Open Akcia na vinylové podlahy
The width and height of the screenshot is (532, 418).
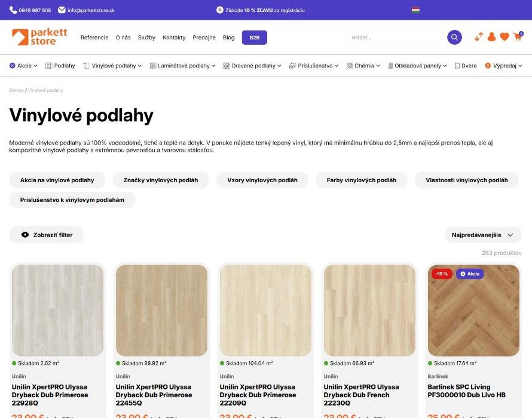[57, 180]
